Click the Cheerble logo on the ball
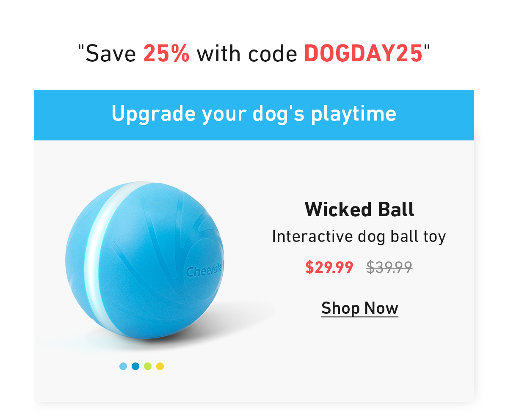Image resolution: width=508 pixels, height=420 pixels. [x=204, y=271]
